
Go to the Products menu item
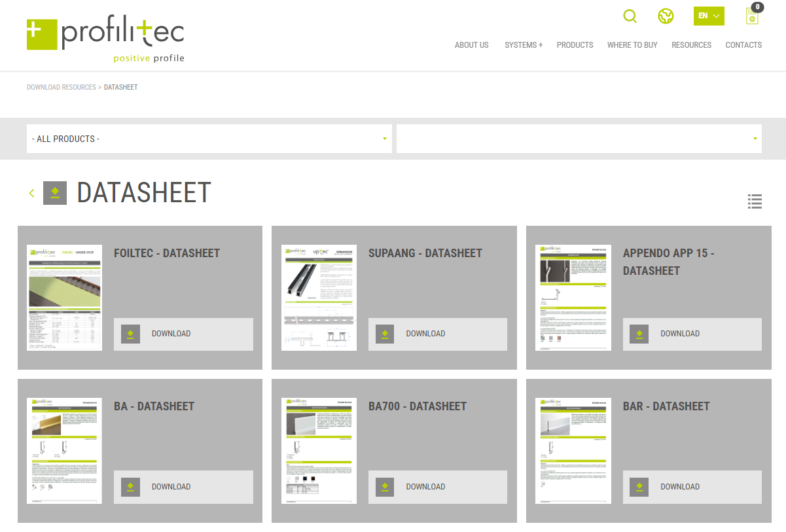[x=575, y=45]
